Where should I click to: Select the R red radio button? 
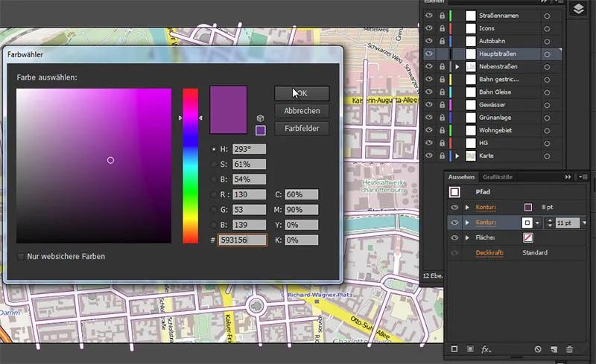coord(214,194)
